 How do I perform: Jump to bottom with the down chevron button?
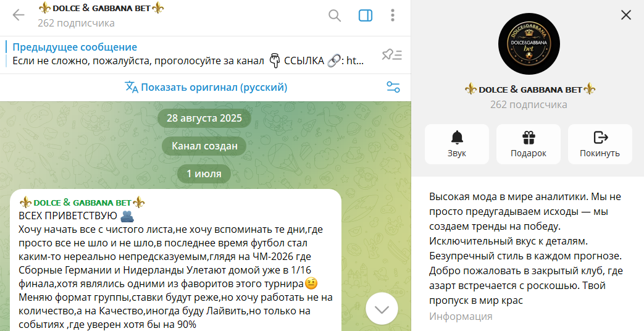382,309
